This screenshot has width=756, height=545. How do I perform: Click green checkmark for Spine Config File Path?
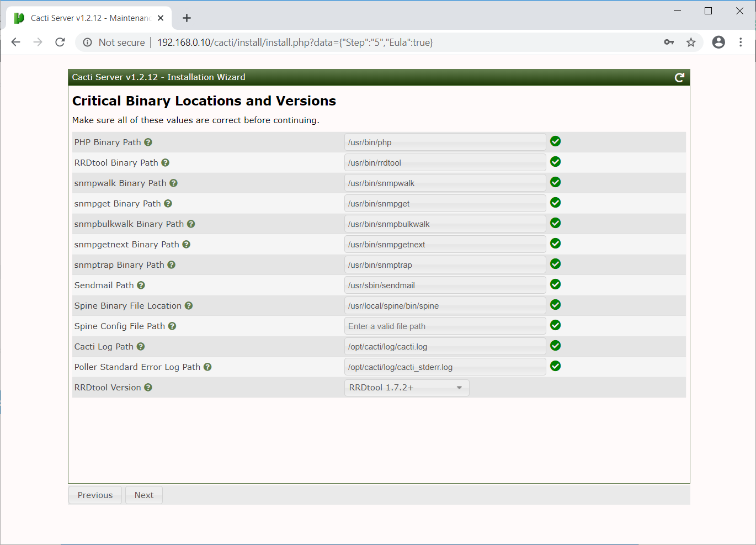(556, 325)
